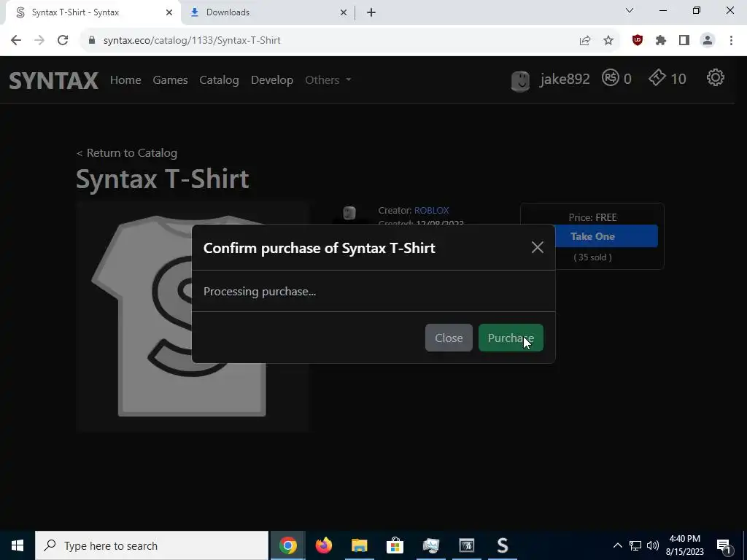This screenshot has height=560, width=747.
Task: Click the green Purchase button
Action: tap(511, 338)
